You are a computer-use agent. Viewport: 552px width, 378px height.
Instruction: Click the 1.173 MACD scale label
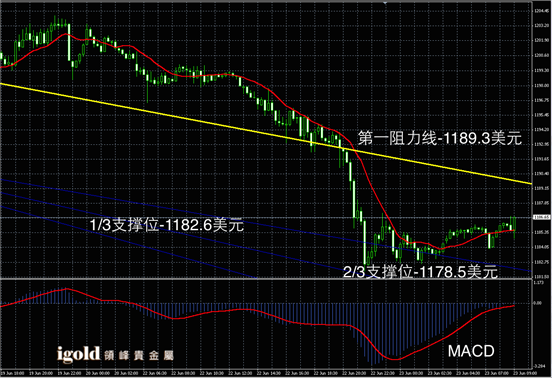tap(539, 282)
